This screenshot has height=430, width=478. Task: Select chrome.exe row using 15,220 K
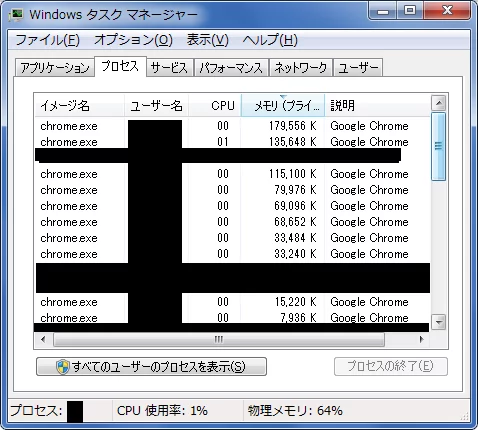click(x=232, y=302)
